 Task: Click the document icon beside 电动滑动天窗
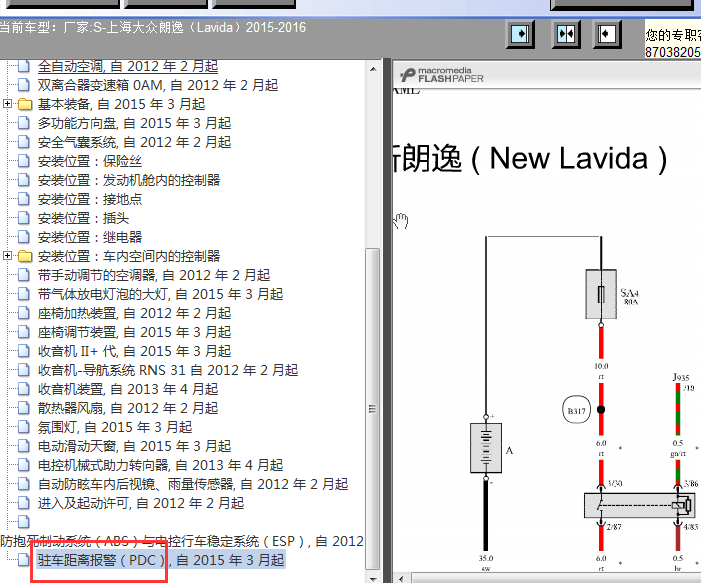click(x=24, y=446)
